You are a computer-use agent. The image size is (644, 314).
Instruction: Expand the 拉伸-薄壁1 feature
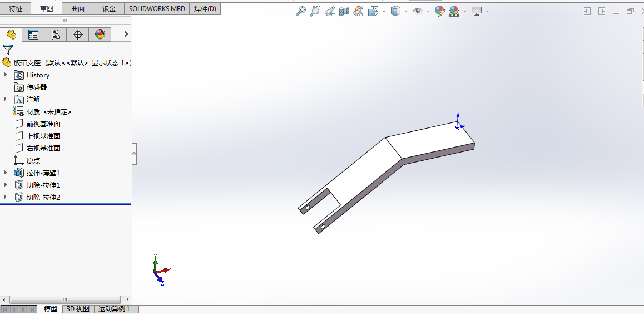6,173
